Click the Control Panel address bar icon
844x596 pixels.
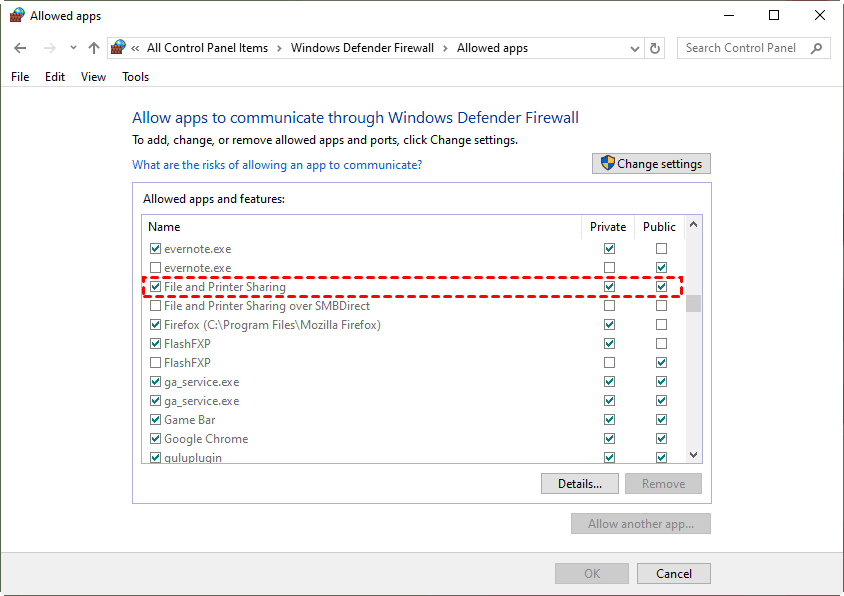pos(119,48)
